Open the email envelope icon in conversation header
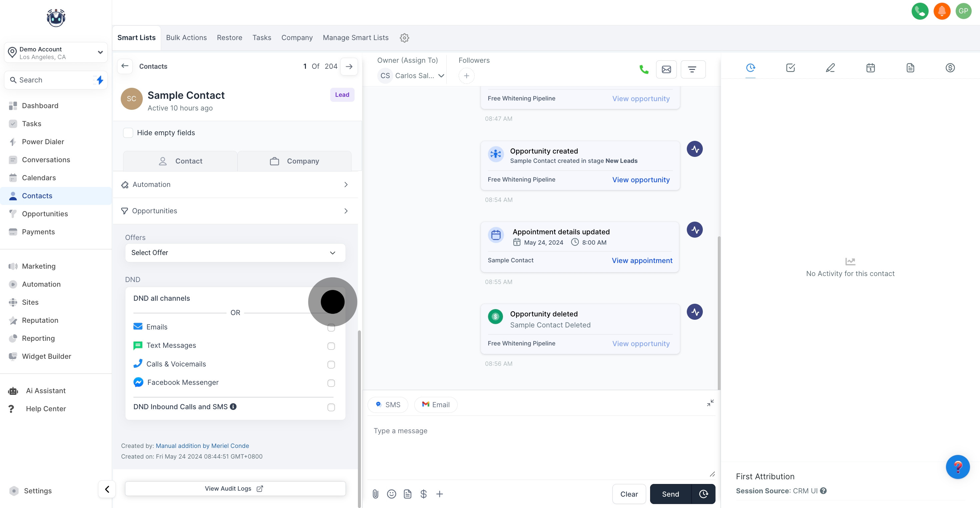Image resolution: width=980 pixels, height=508 pixels. 666,69
